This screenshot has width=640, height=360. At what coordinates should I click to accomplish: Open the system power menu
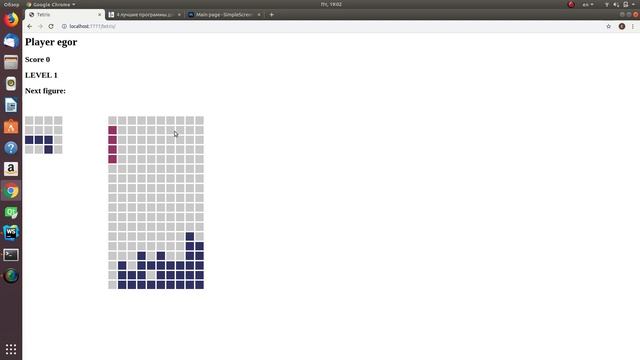tap(626, 4)
